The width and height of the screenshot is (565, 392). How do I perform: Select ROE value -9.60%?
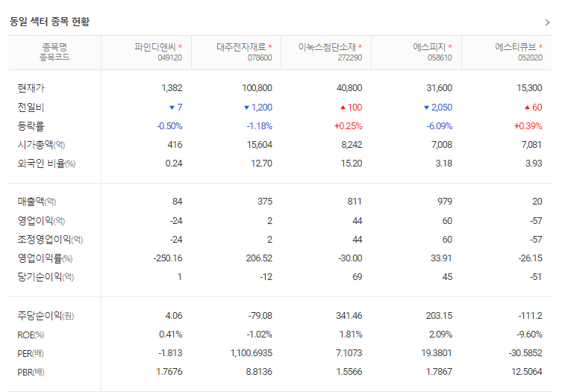[529, 335]
